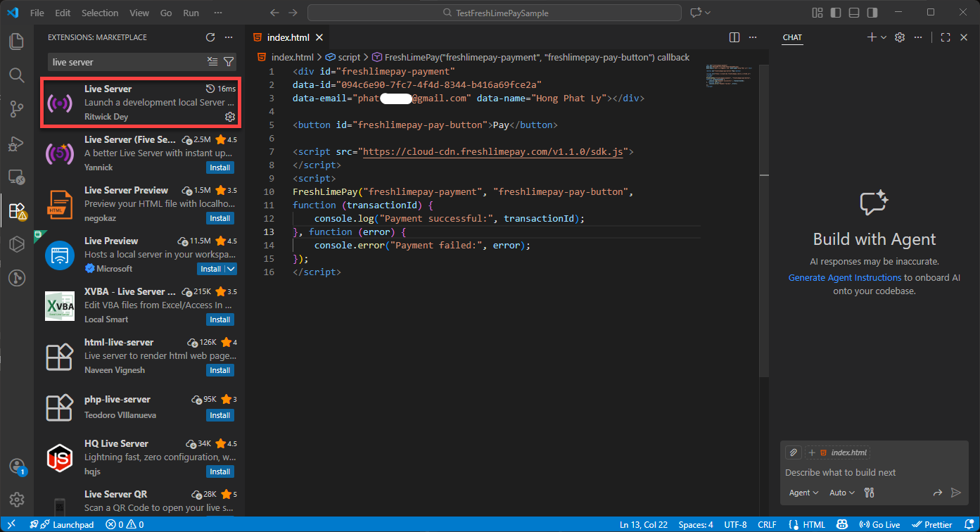Screen dimensions: 980x532
Task: Click the Generate Agent Instructions link
Action: 844,277
